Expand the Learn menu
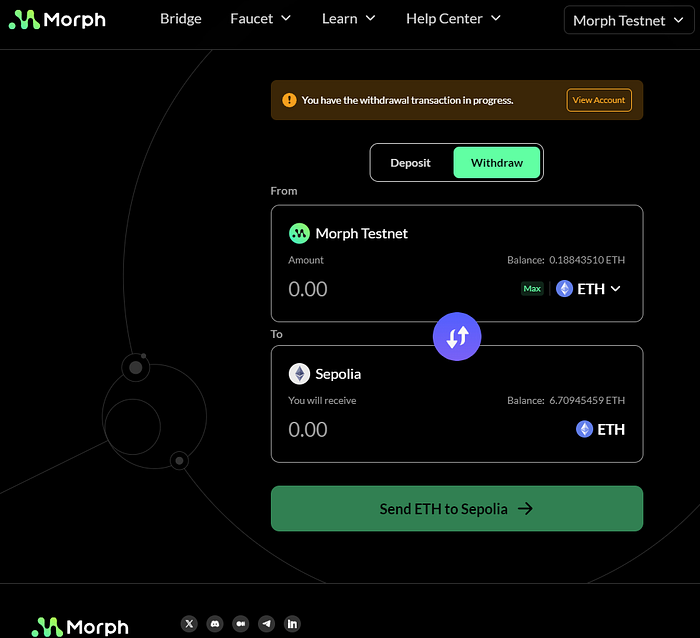Screen dimensions: 700x638 (348, 19)
